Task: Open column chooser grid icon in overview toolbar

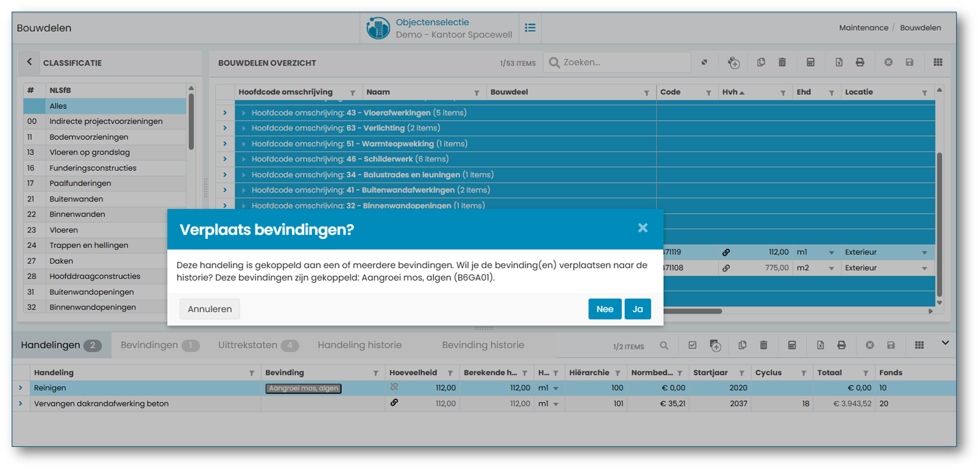Action: (938, 62)
